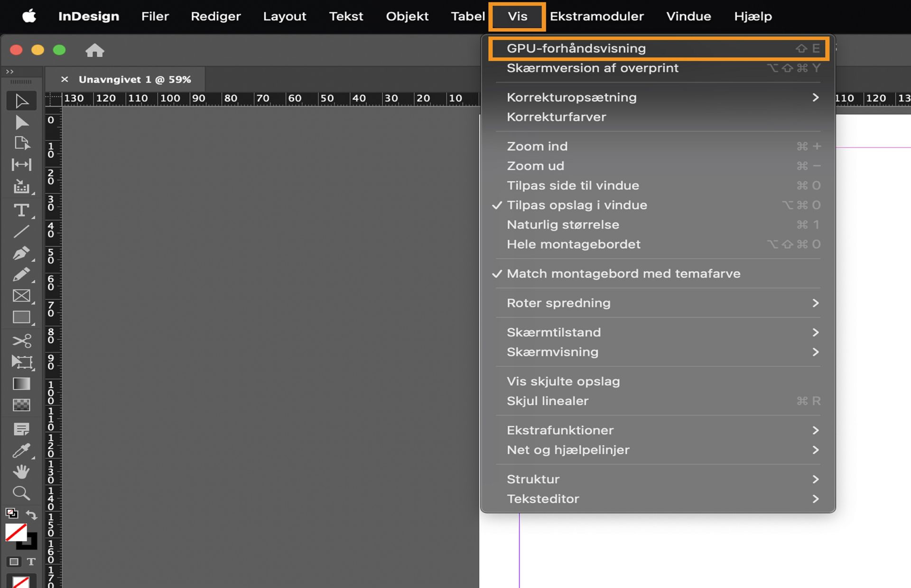The width and height of the screenshot is (911, 588).
Task: Select the Rectangle Frame tool
Action: (21, 296)
